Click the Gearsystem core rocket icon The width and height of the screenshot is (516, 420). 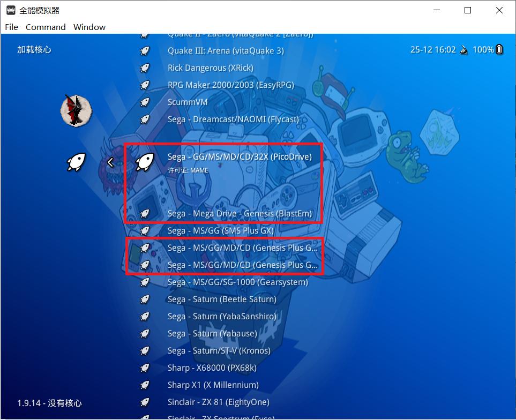tap(145, 282)
